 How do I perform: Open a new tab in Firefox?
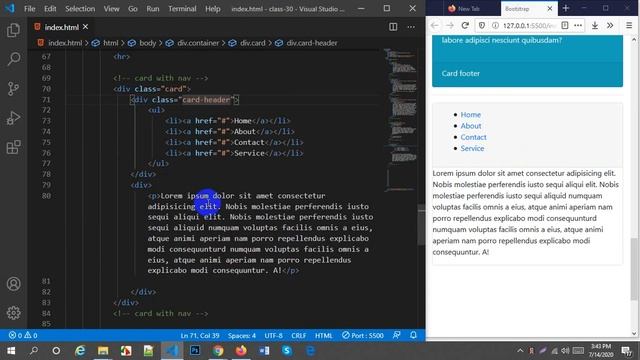click(566, 8)
